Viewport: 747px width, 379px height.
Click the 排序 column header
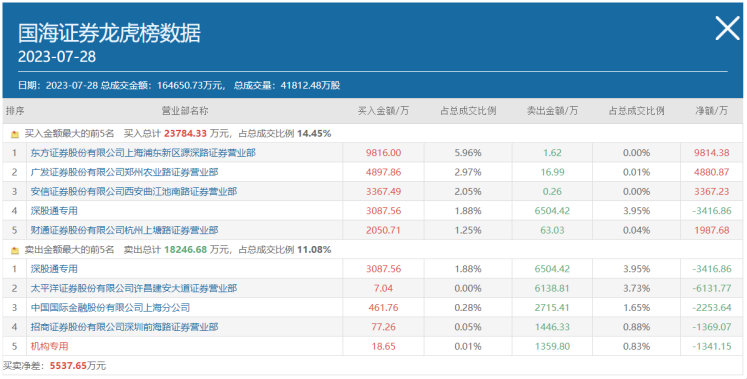tap(15, 111)
